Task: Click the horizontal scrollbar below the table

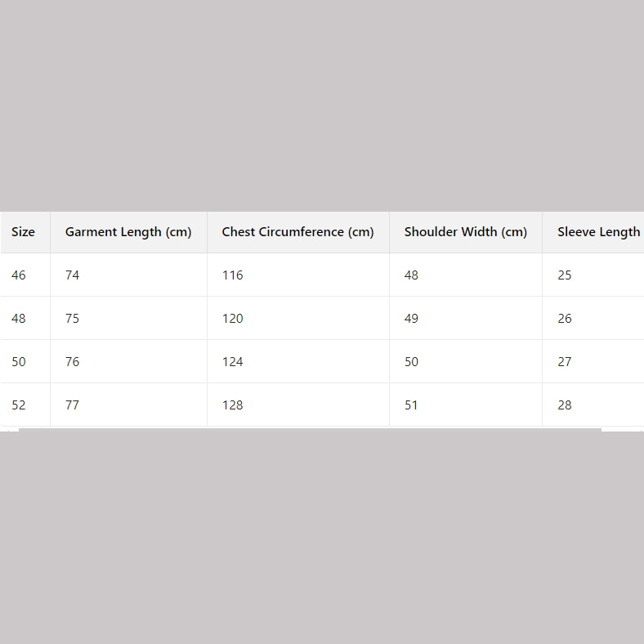Action: pos(309,429)
